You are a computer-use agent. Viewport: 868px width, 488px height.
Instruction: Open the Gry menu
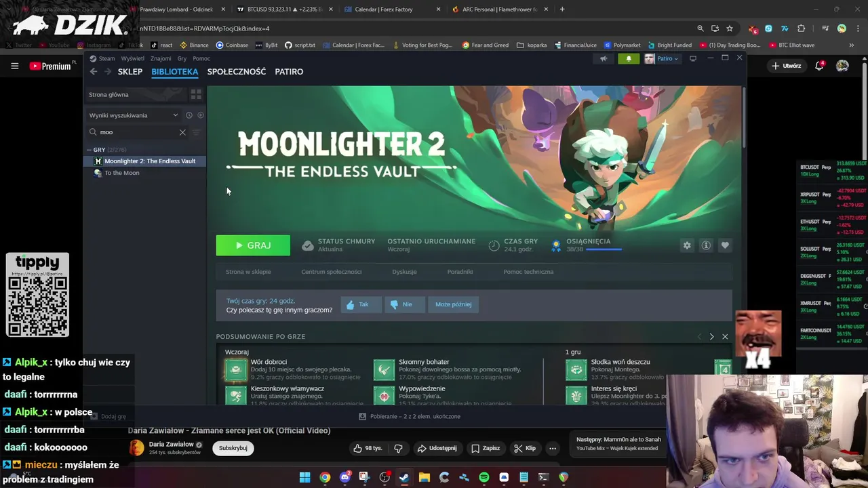182,58
